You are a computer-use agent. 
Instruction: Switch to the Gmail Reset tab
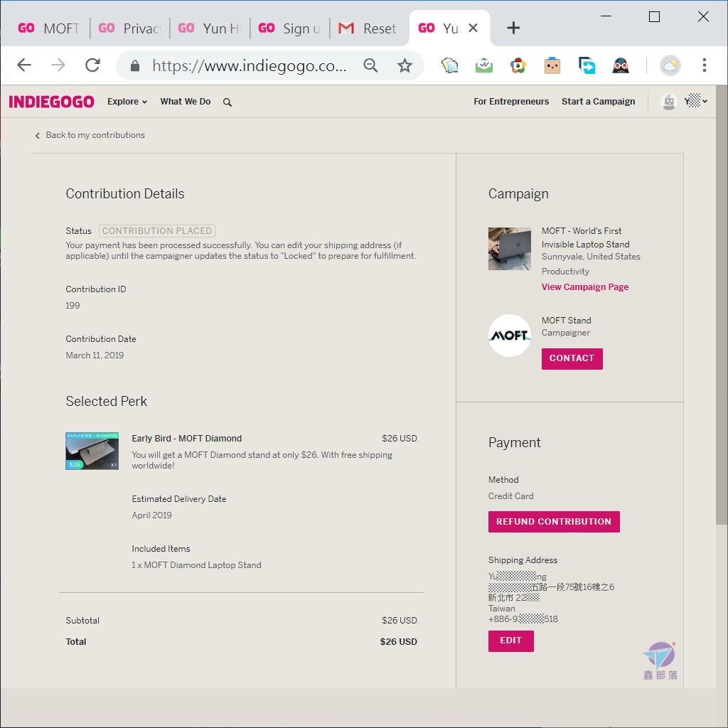pos(370,28)
